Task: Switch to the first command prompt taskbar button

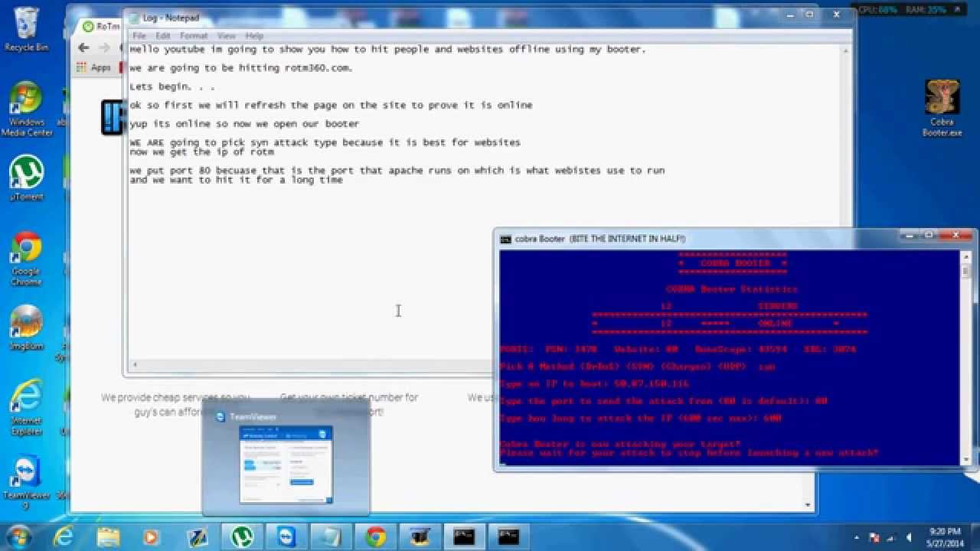Action: (464, 536)
